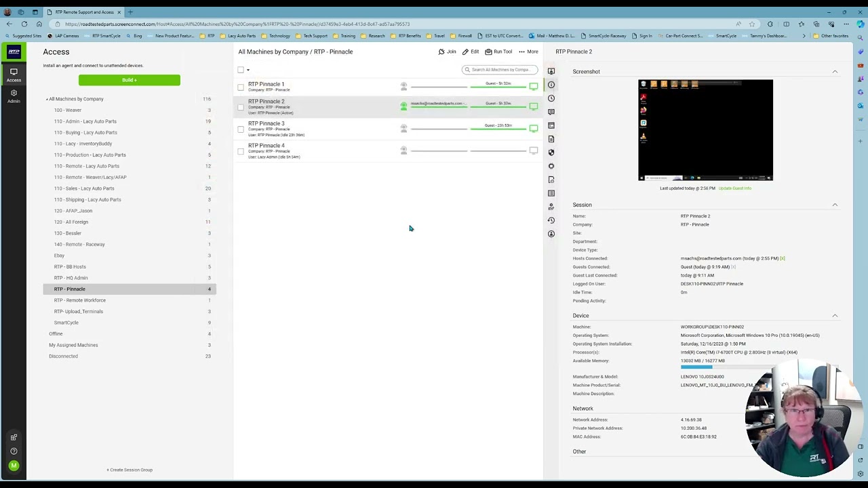This screenshot has width=868, height=488.
Task: Check the RTP Pinnacle 1 row checkbox
Action: [x=241, y=87]
